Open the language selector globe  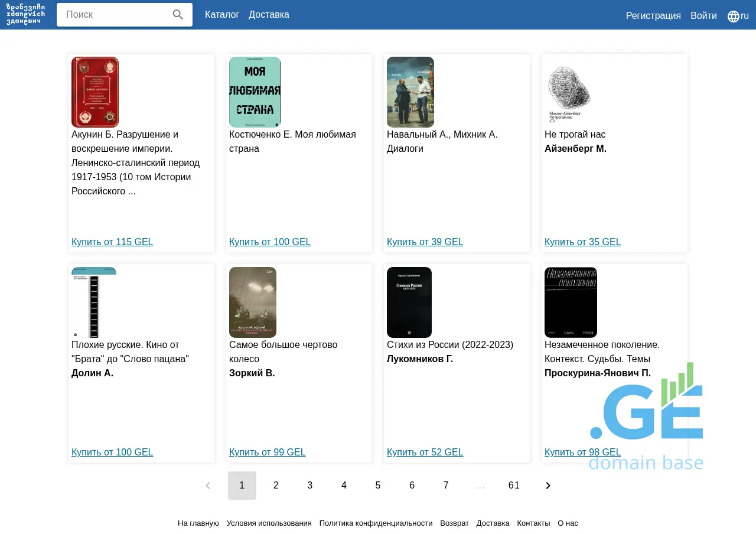734,16
